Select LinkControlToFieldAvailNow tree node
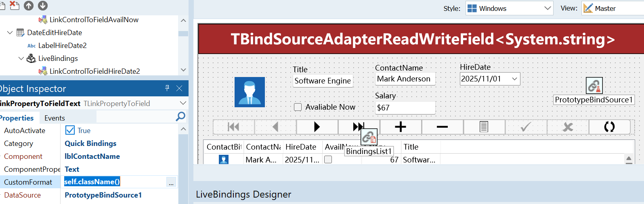 pyautogui.click(x=94, y=20)
